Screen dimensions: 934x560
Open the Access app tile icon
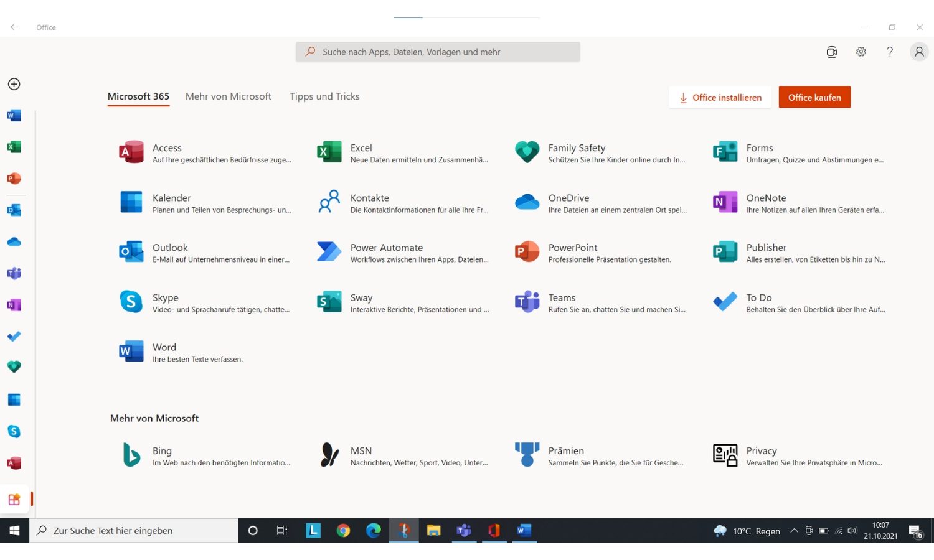point(131,152)
